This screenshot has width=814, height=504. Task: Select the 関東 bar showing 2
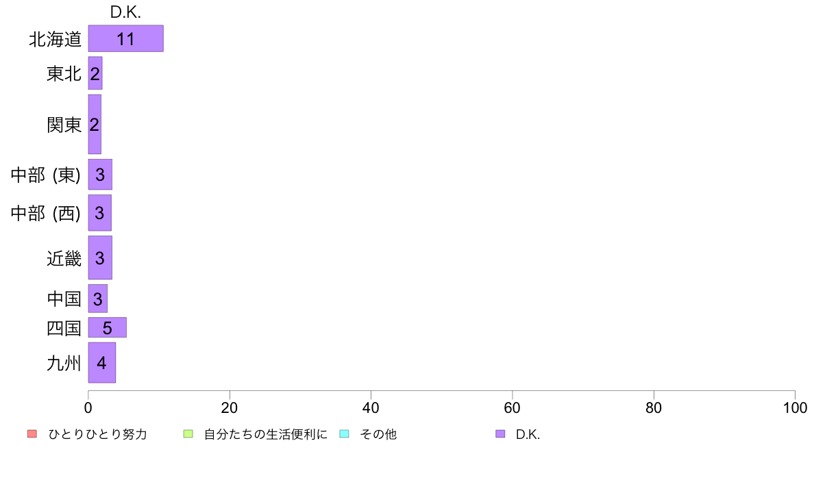95,124
